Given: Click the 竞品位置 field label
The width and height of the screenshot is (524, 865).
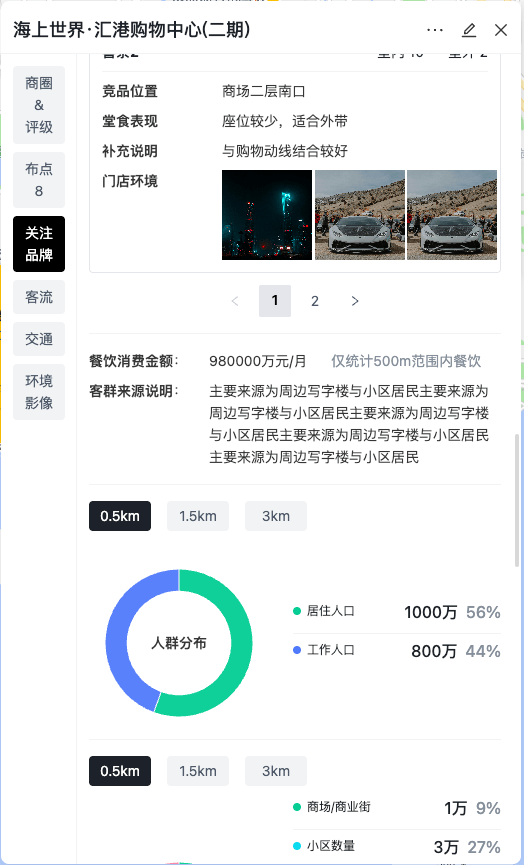Looking at the screenshot, I should coord(130,91).
